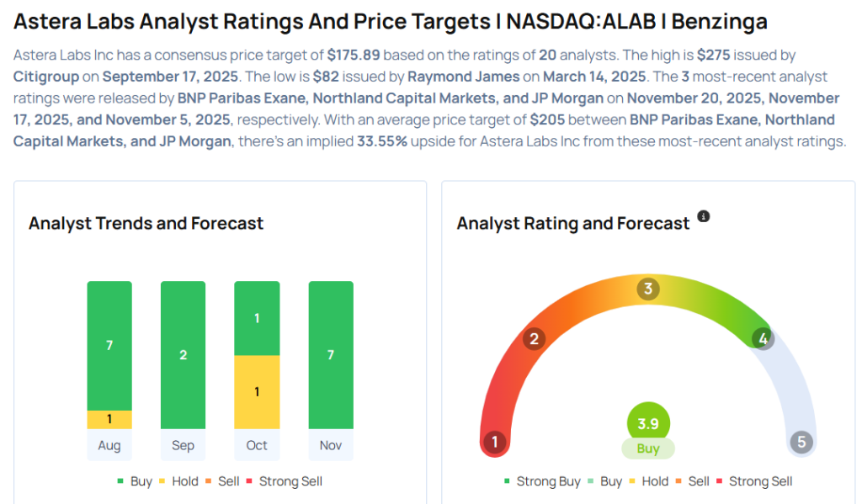Click the info icon beside Analyst Rating and Forecast
The width and height of the screenshot is (862, 504).
704,216
